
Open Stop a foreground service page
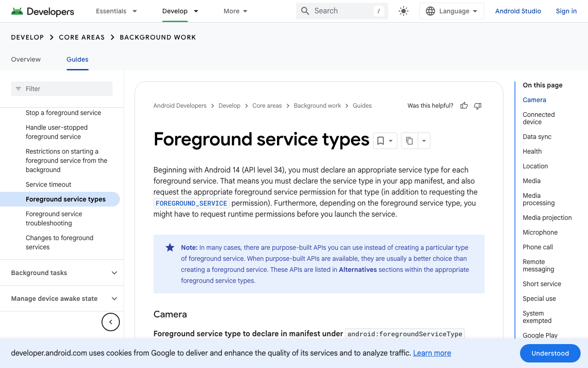[x=63, y=113]
